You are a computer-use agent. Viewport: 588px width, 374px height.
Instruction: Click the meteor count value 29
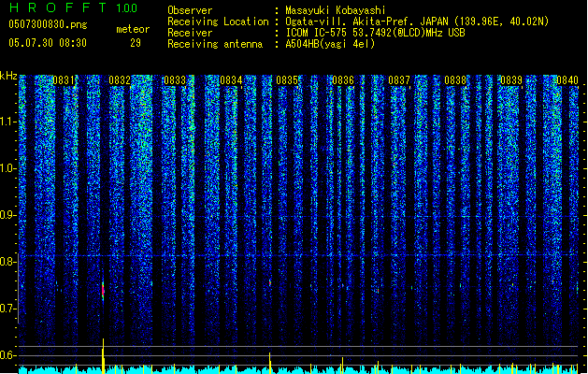tap(136, 43)
